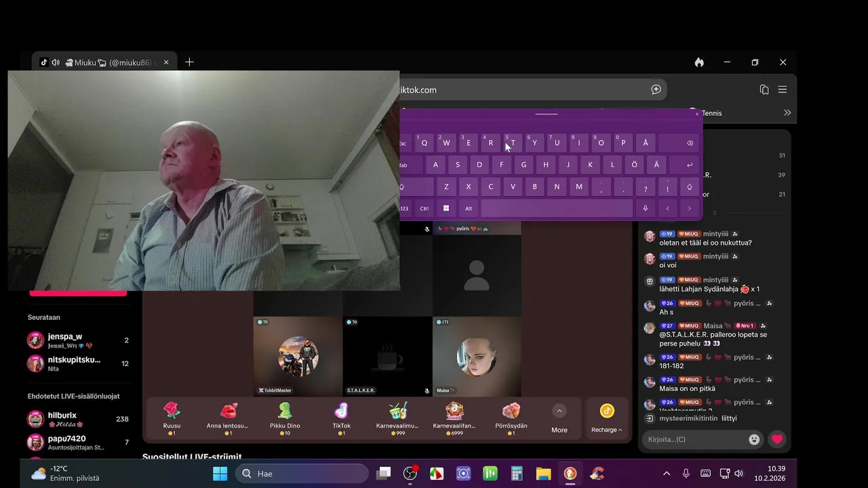Open taskbar microphone tray icon
Screen dimensions: 868x488
[686, 473]
